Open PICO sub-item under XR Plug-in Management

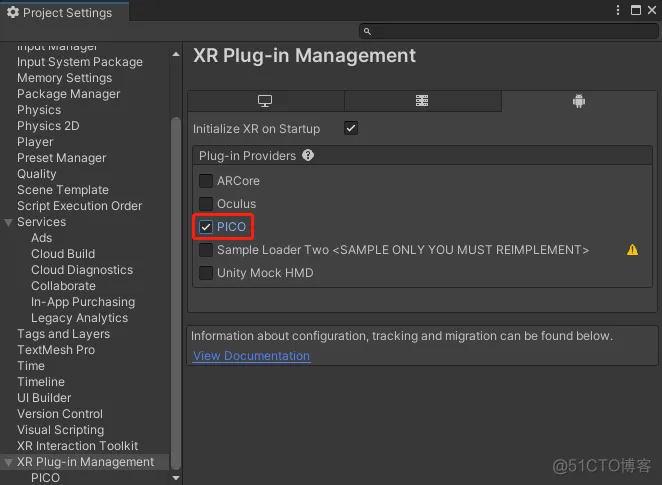(45, 478)
